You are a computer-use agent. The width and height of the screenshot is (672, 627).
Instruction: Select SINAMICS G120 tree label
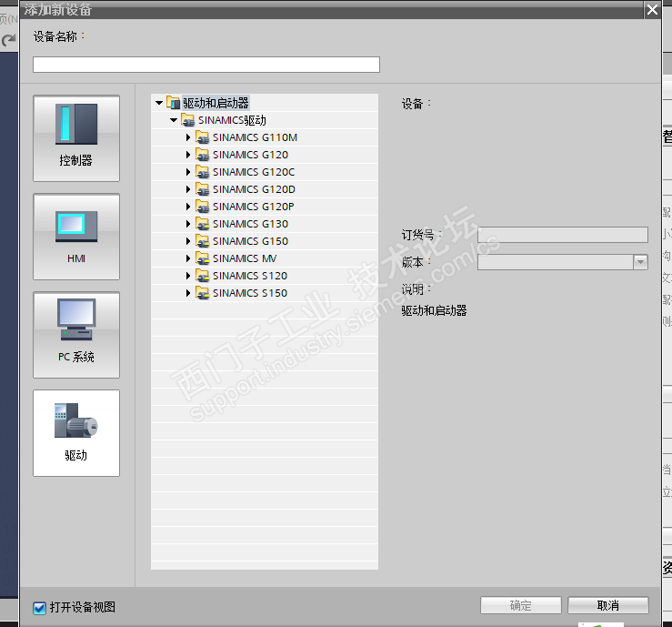(251, 155)
